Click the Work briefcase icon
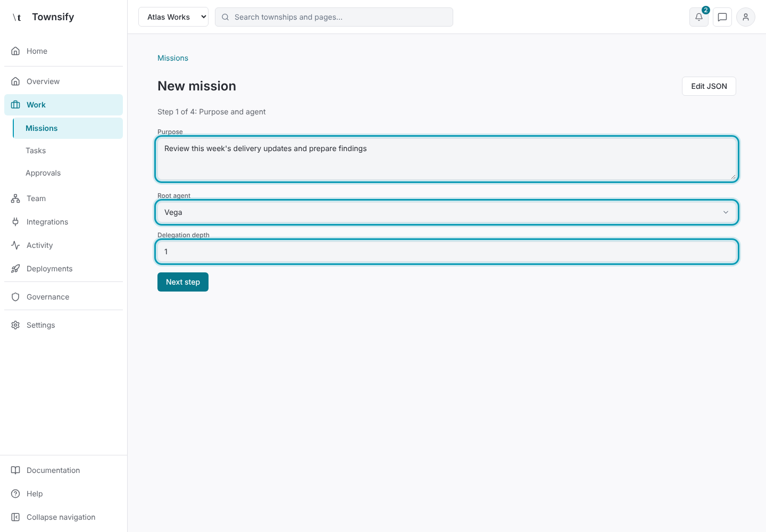 pyautogui.click(x=15, y=105)
